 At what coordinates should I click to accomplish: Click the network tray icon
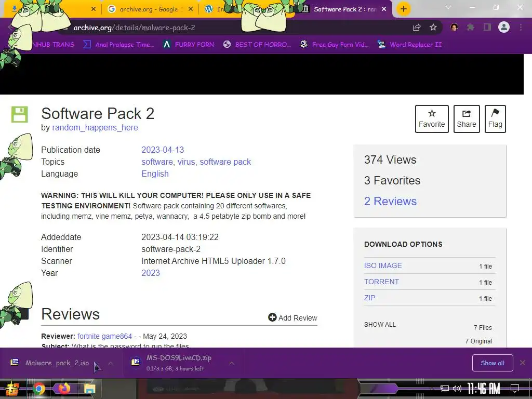pyautogui.click(x=445, y=389)
